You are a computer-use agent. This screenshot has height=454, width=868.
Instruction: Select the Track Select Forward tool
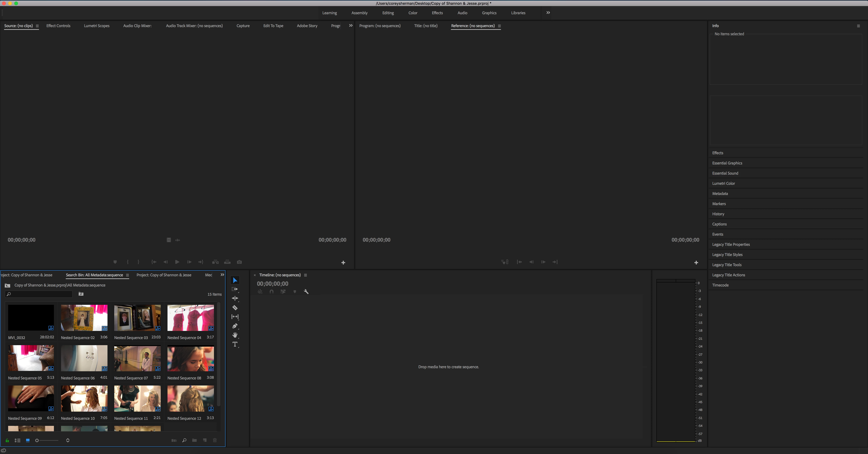(235, 289)
